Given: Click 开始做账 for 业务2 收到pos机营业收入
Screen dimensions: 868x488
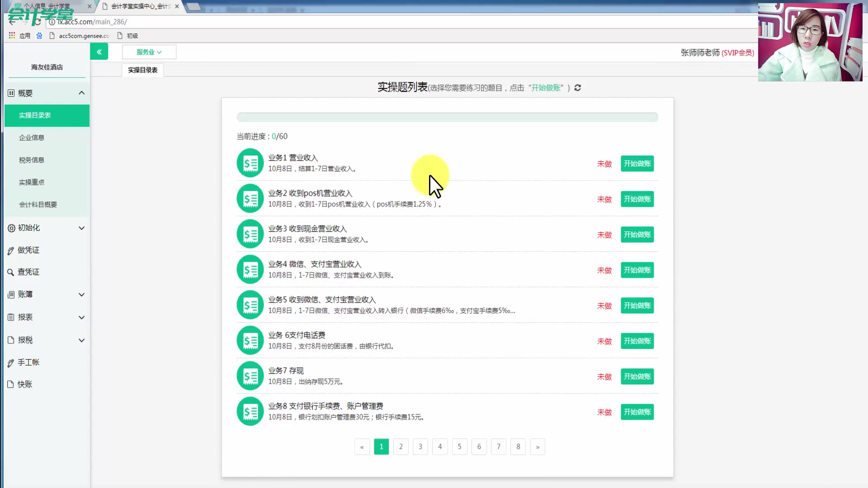Looking at the screenshot, I should [x=637, y=199].
